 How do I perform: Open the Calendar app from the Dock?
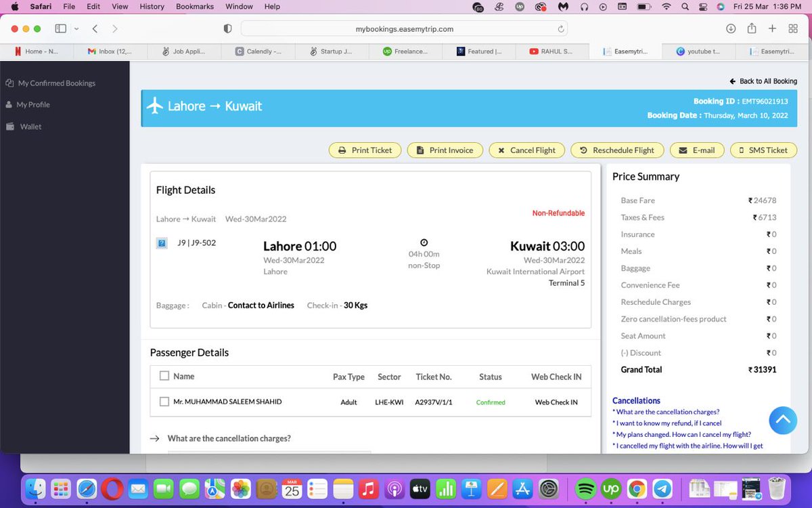(292, 488)
